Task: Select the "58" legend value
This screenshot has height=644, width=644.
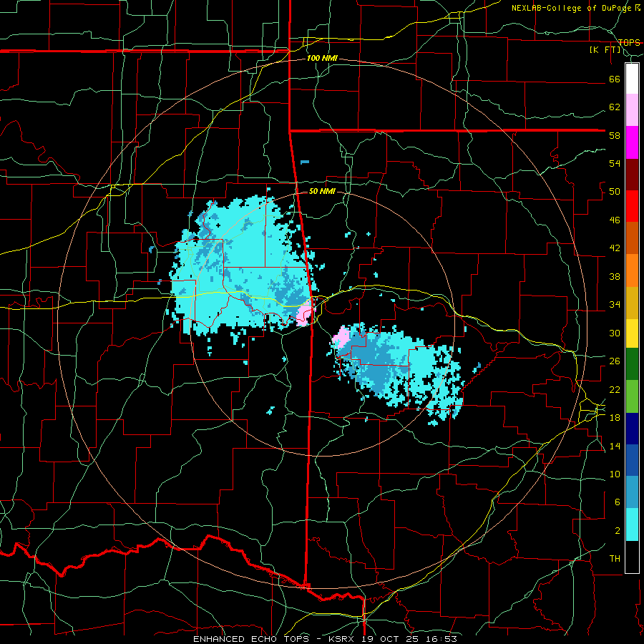Action: [x=615, y=135]
